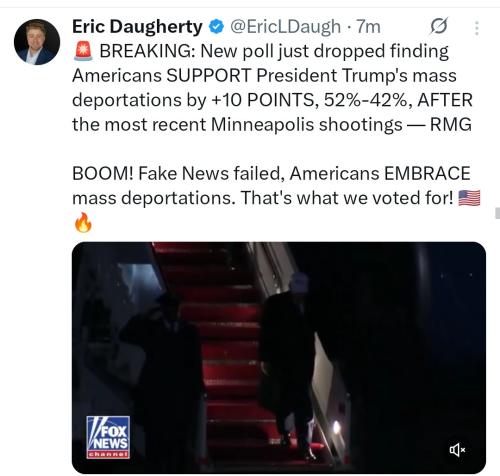Click the RMG pollster name text
This screenshot has width=500, height=476.
tap(451, 125)
